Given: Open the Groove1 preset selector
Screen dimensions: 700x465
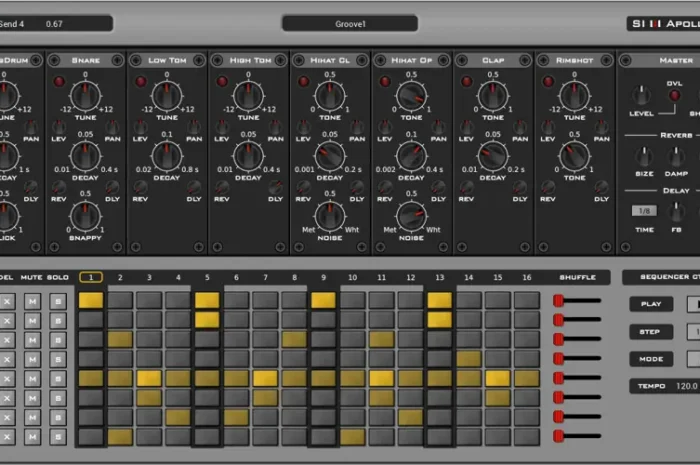Looking at the screenshot, I should click(x=349, y=23).
